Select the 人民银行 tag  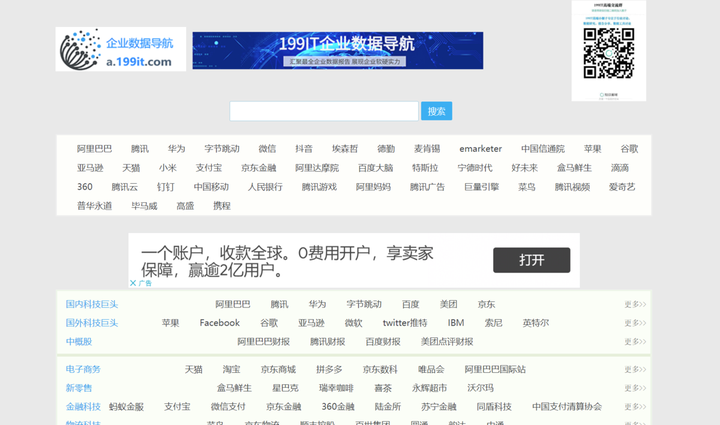[x=265, y=187]
